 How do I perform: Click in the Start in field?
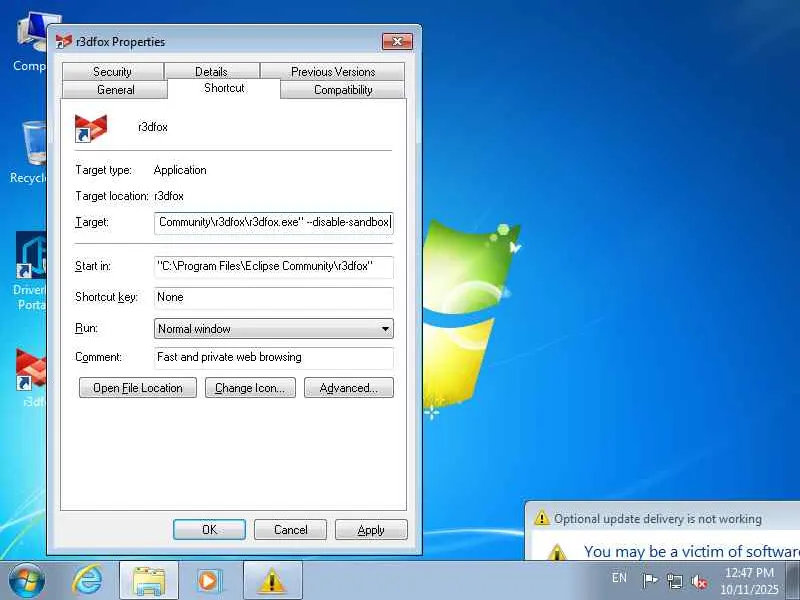click(273, 267)
